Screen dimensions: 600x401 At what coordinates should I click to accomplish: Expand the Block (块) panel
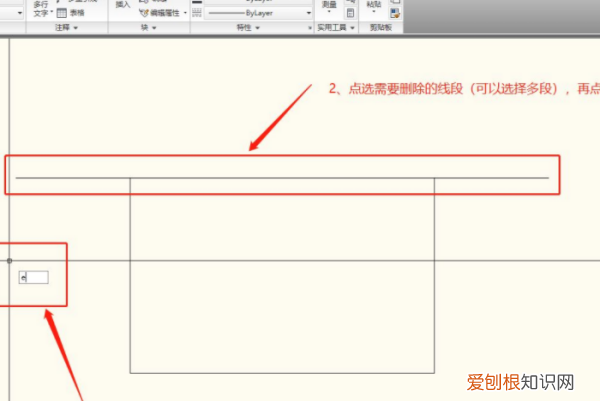click(149, 29)
